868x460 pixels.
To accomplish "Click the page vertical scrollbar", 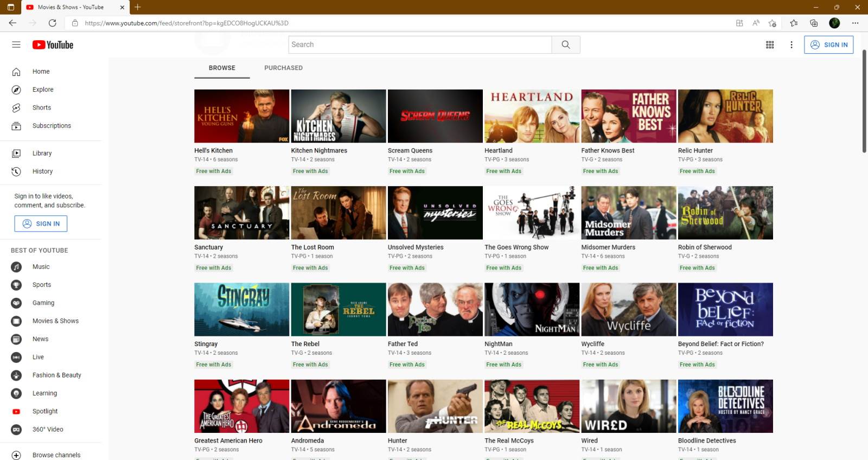I will [x=864, y=101].
